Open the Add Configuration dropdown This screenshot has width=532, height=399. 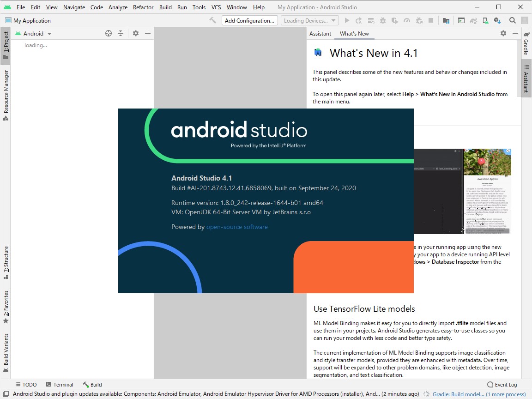click(249, 20)
